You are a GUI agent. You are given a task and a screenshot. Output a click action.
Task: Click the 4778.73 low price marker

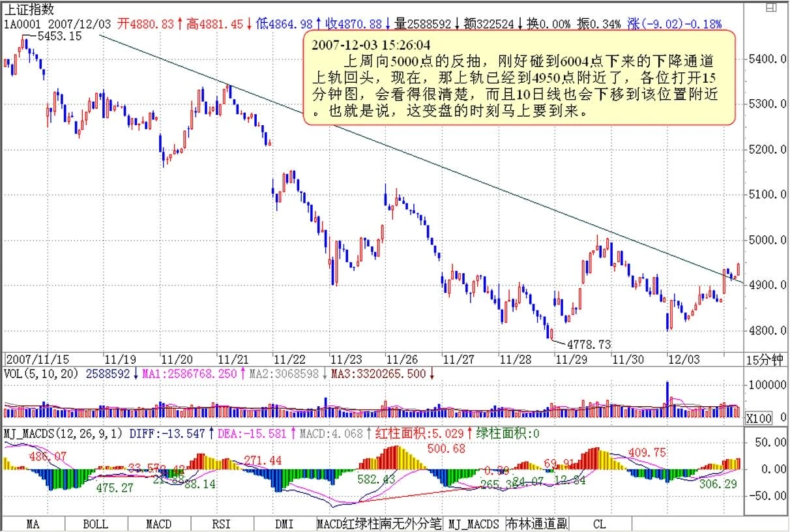point(589,343)
